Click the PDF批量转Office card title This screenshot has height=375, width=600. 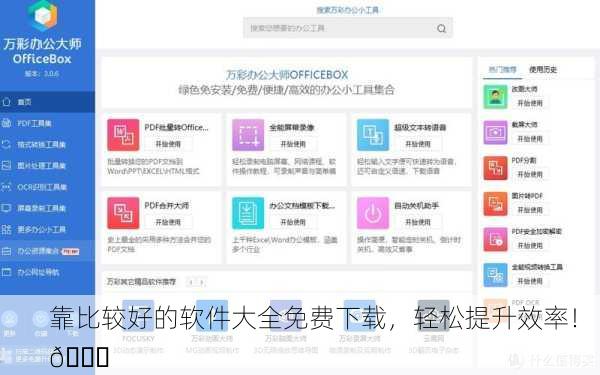click(x=176, y=127)
